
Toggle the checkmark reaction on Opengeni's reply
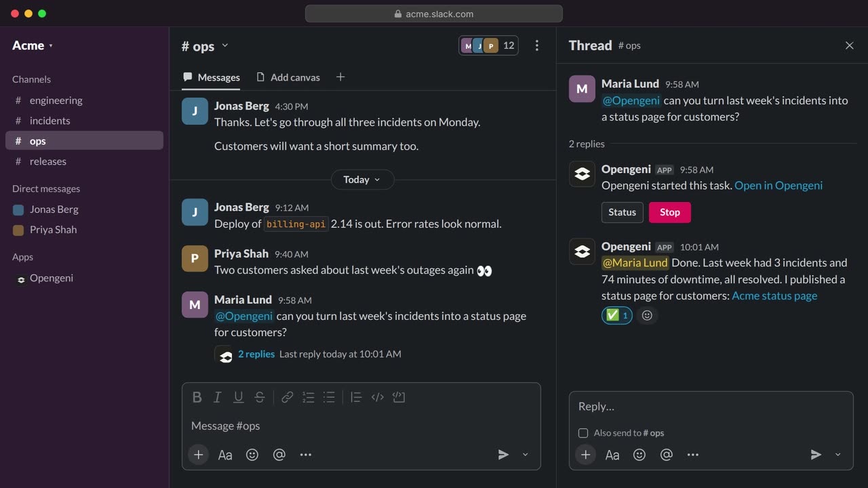point(617,315)
